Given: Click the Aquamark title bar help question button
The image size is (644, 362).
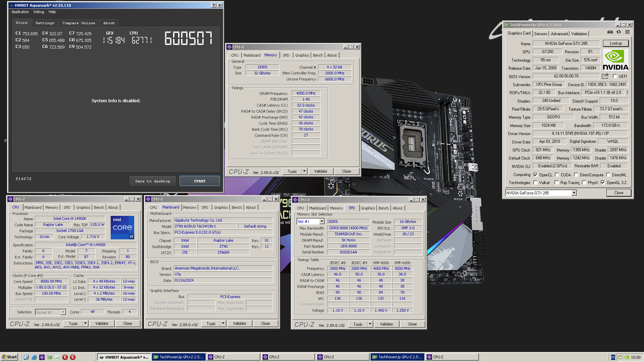Looking at the screenshot, I should click(x=214, y=5).
